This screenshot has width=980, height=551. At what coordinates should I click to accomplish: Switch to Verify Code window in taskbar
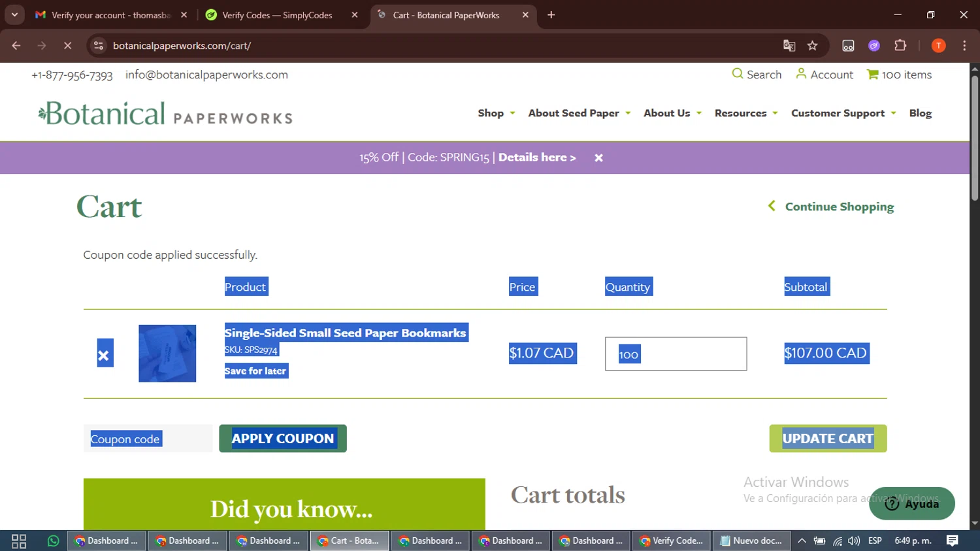(x=671, y=541)
